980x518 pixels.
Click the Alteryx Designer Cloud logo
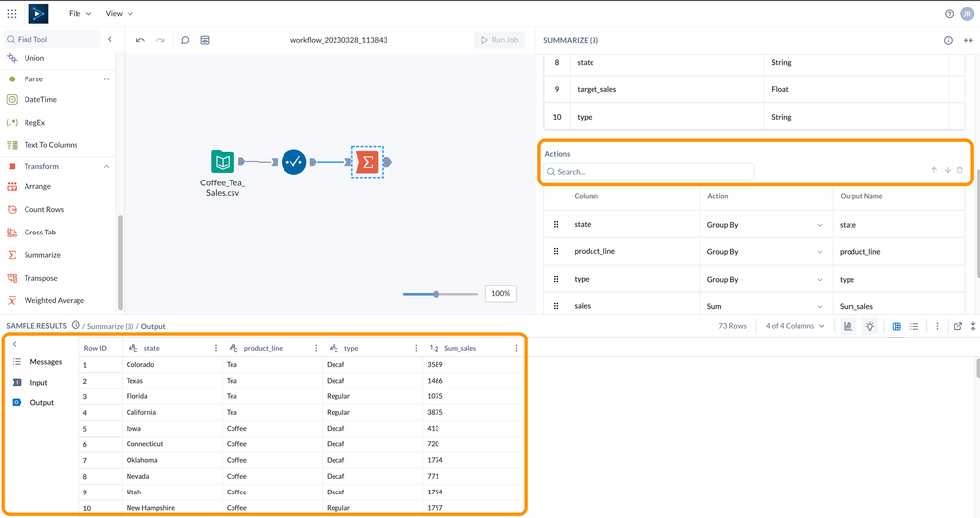pos(39,13)
